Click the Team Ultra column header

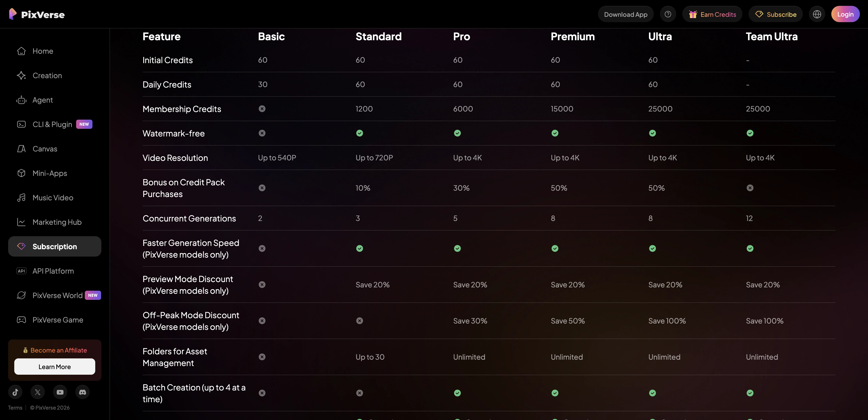pyautogui.click(x=772, y=36)
